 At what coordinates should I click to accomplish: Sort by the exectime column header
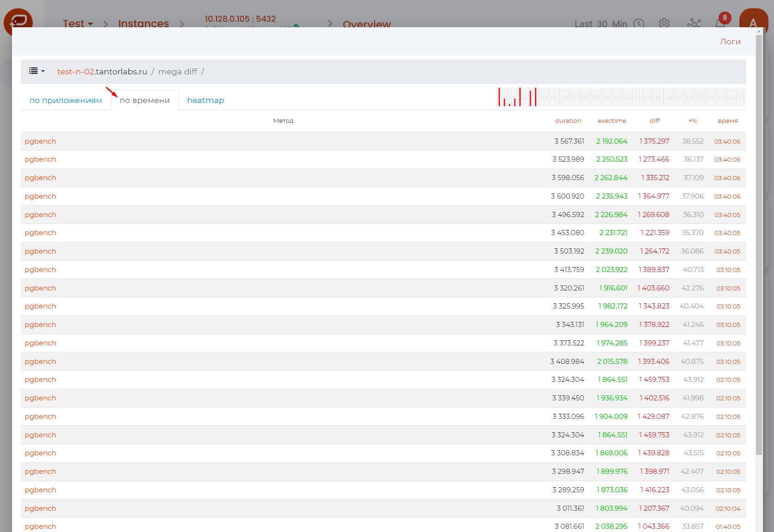point(611,121)
